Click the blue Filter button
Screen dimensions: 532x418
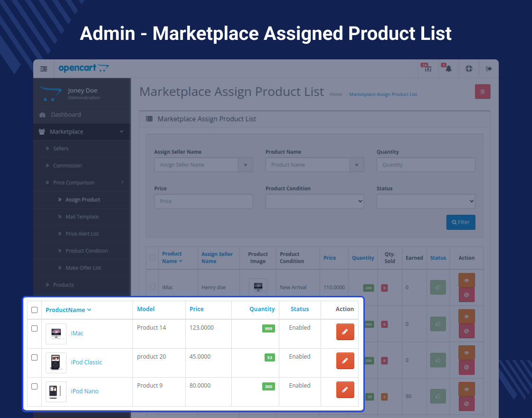461,222
